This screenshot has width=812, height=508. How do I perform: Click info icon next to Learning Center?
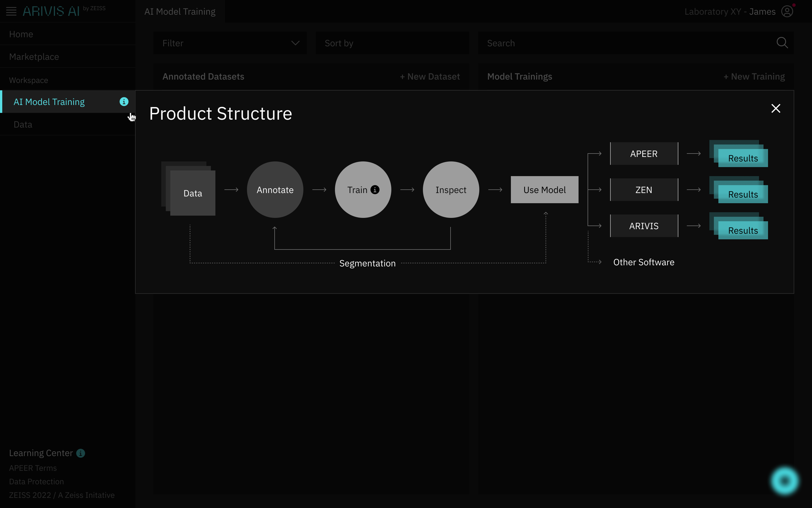81,453
